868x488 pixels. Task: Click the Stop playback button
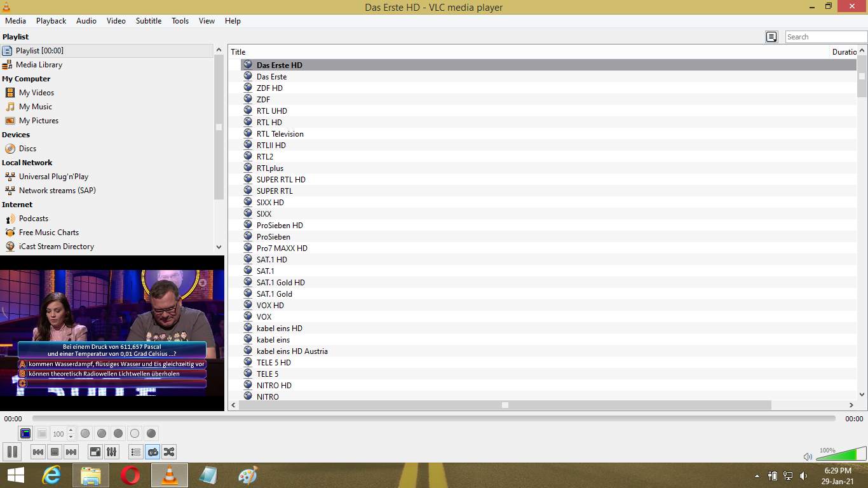pos(55,452)
